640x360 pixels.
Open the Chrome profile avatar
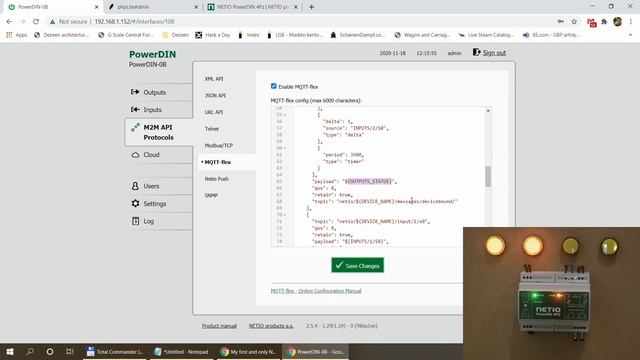618,22
